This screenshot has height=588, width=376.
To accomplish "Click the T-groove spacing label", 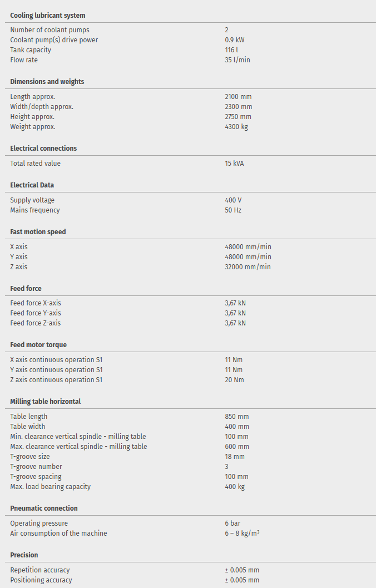I will point(36,477).
